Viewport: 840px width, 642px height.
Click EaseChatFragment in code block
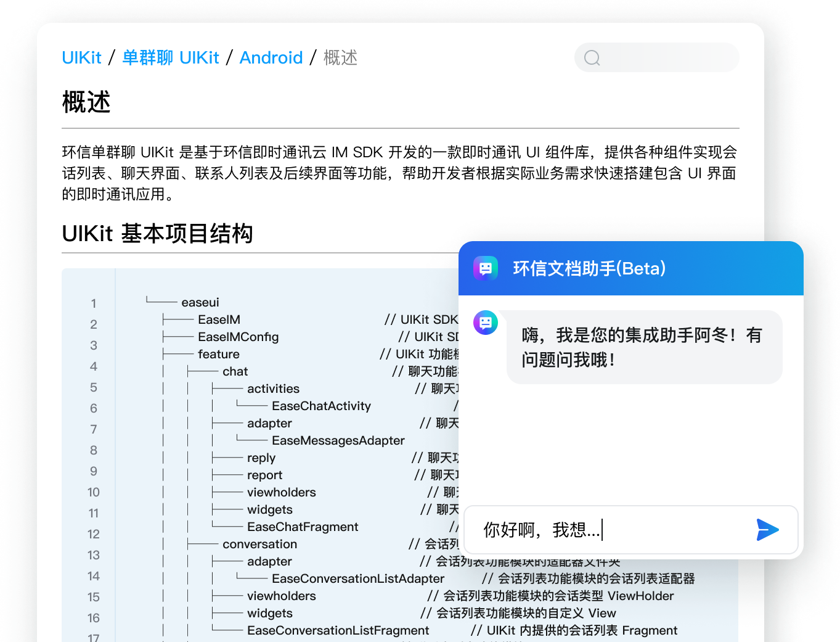click(x=303, y=527)
